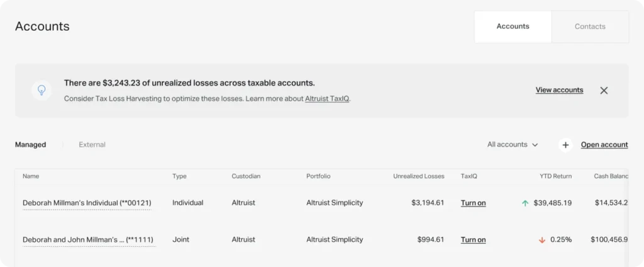Select the Managed accounts view
The image size is (644, 267).
30,145
